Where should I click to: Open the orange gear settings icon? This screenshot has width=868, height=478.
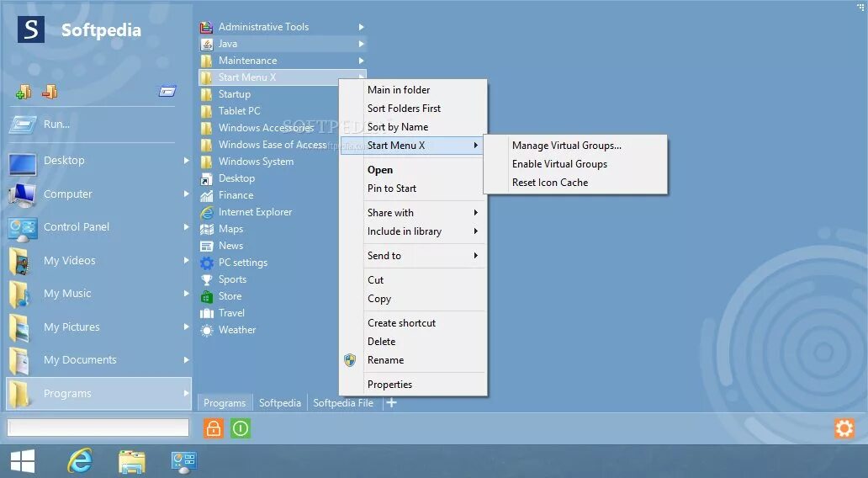click(844, 428)
